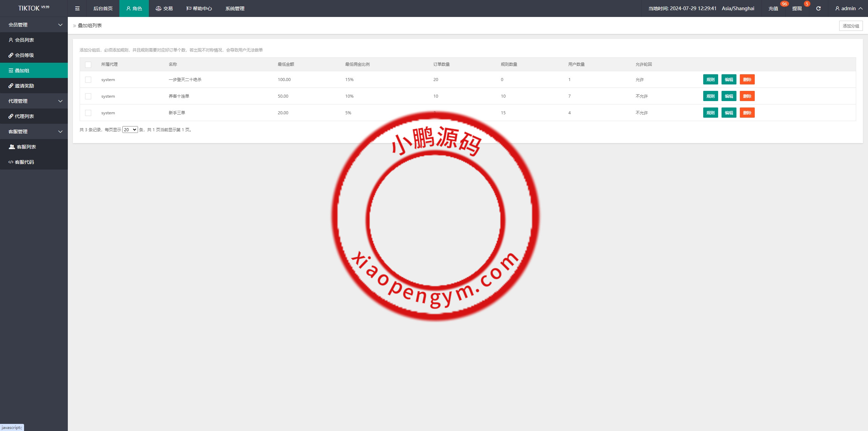
Task: Click 规则 for the 新手三单 row
Action: pyautogui.click(x=710, y=113)
